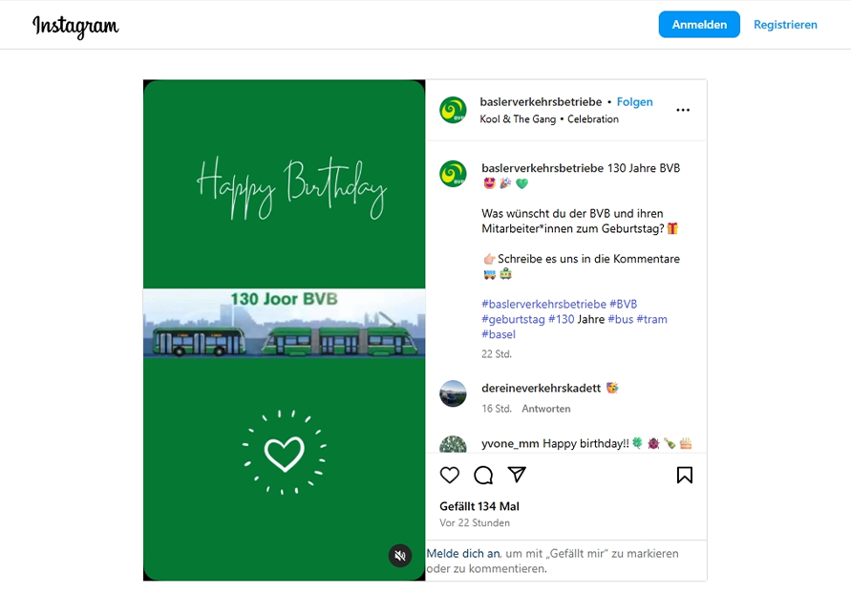This screenshot has width=851, height=616.
Task: Share post with paper plane icon
Action: [517, 475]
